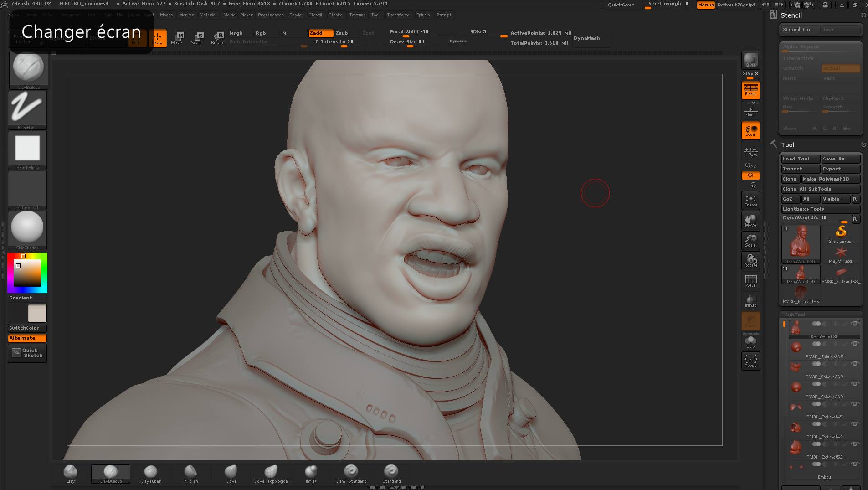
Task: Collapse the Tool palette header
Action: pos(787,145)
